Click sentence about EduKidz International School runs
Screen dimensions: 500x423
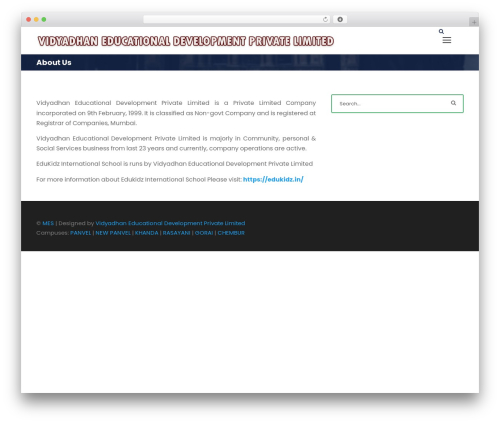[x=175, y=164]
